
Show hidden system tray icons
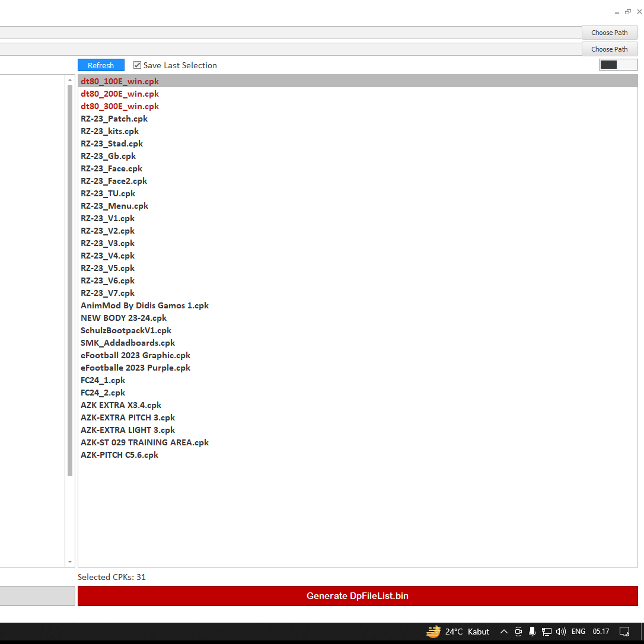click(503, 632)
